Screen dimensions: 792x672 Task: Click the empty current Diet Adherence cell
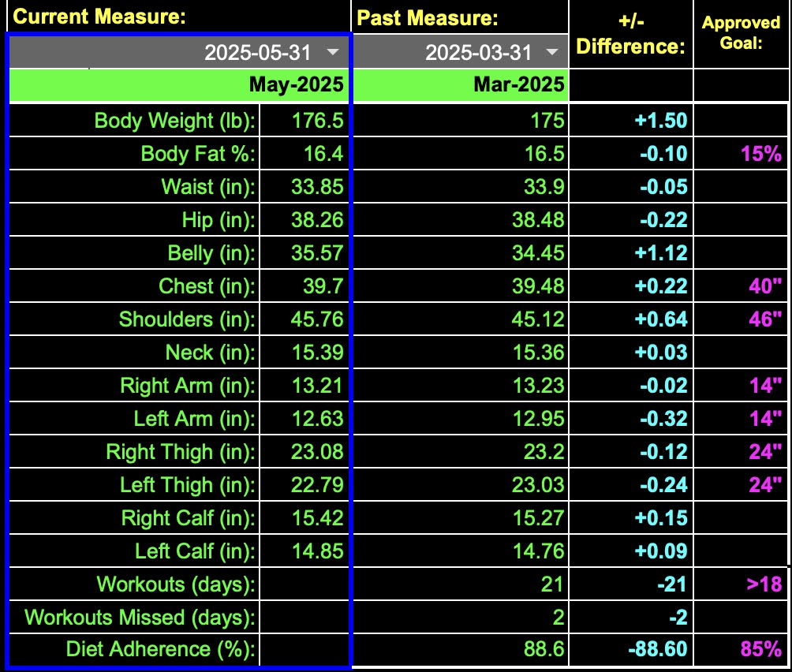[305, 650]
